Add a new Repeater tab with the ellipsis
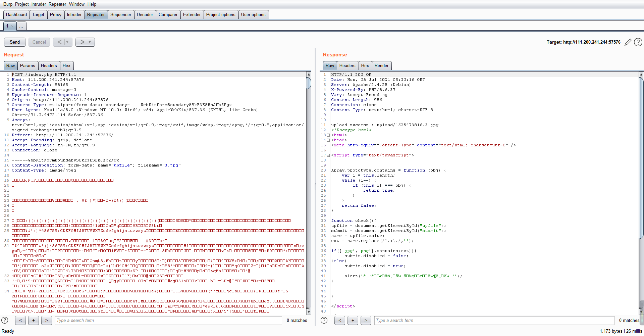This screenshot has height=336, width=644. [21, 26]
